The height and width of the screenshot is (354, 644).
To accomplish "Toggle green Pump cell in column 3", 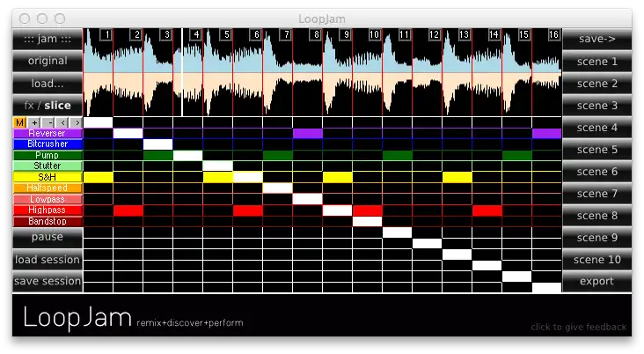I will (x=158, y=155).
